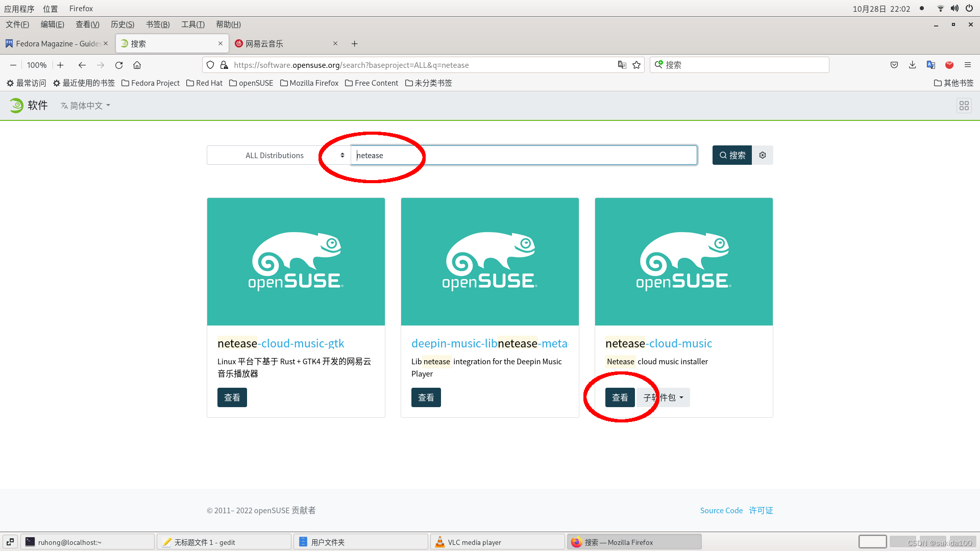Open the openSUSE apps grid icon
Image resolution: width=980 pixels, height=551 pixels.
coord(964,106)
